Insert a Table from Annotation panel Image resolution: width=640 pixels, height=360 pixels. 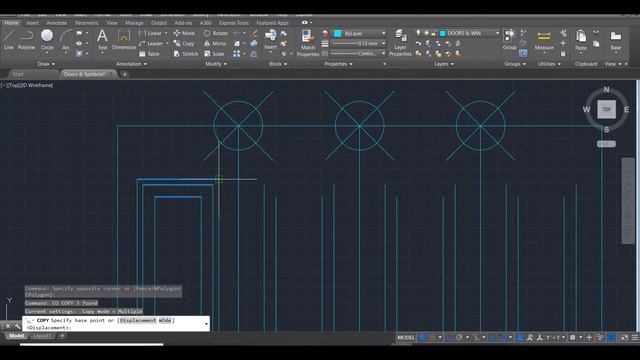pos(149,53)
